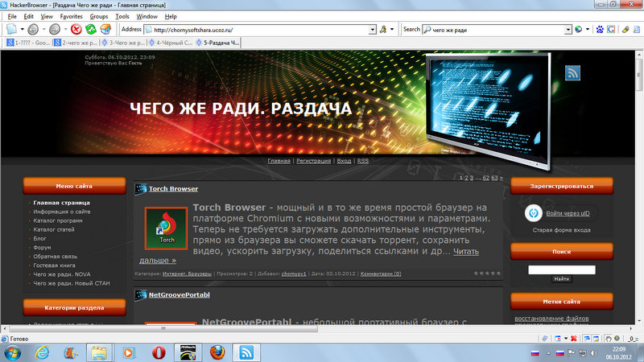This screenshot has height=362, width=644.
Task: Expand the Address bar URL dropdown
Action: pyautogui.click(x=372, y=30)
